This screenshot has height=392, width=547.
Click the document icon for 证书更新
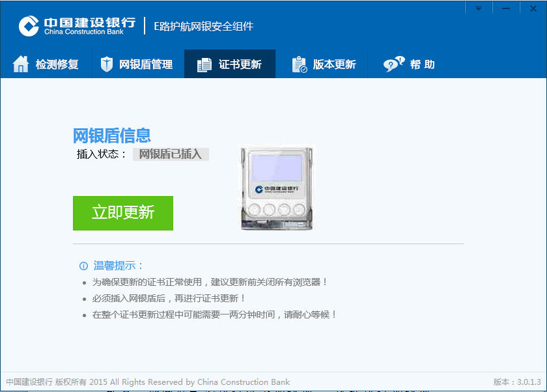pyautogui.click(x=204, y=65)
